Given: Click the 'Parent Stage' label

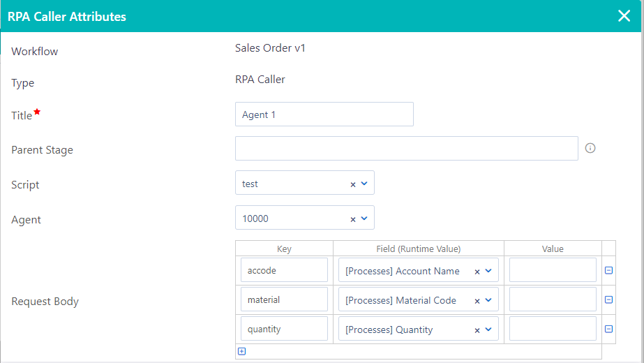Looking at the screenshot, I should pyautogui.click(x=42, y=150).
